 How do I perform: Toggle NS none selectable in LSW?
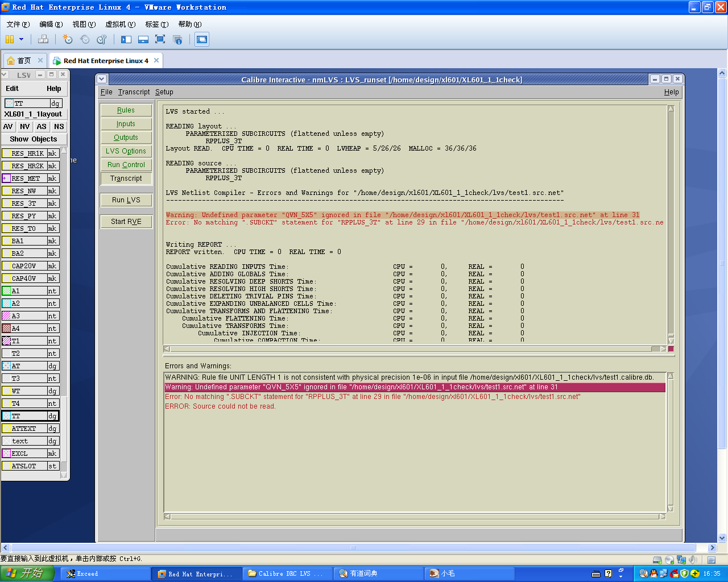tap(59, 127)
